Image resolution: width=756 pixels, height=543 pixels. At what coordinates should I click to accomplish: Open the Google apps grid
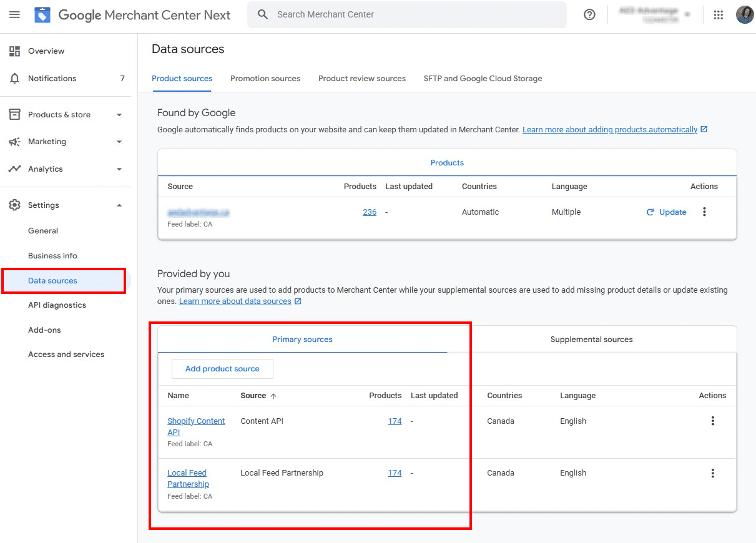click(719, 15)
